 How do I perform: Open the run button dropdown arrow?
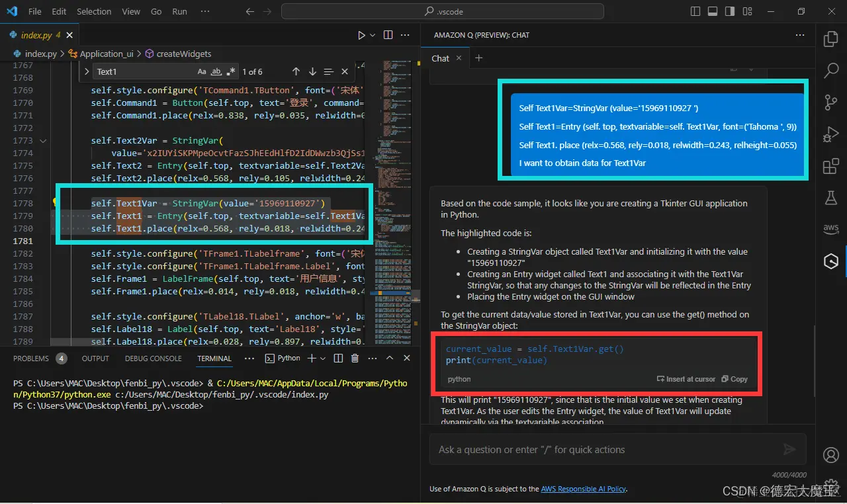373,35
